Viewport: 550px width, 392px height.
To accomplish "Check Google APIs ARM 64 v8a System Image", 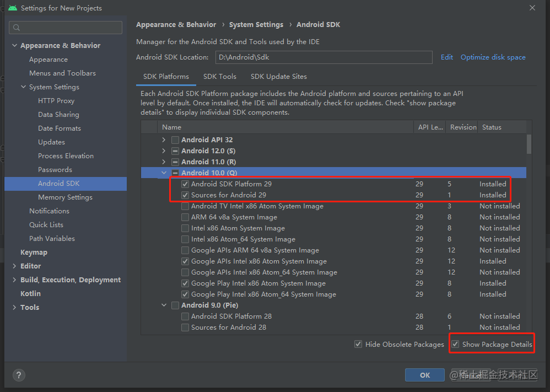I will coord(185,250).
